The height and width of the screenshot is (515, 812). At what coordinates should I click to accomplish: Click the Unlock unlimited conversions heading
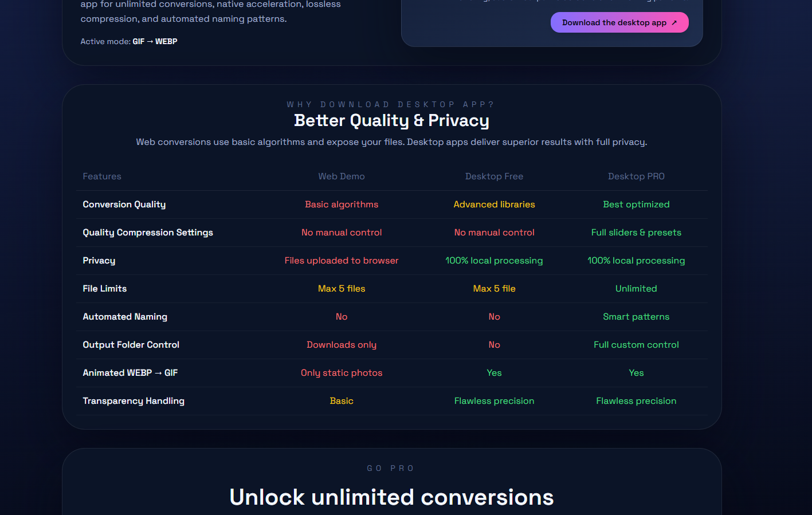click(x=391, y=497)
